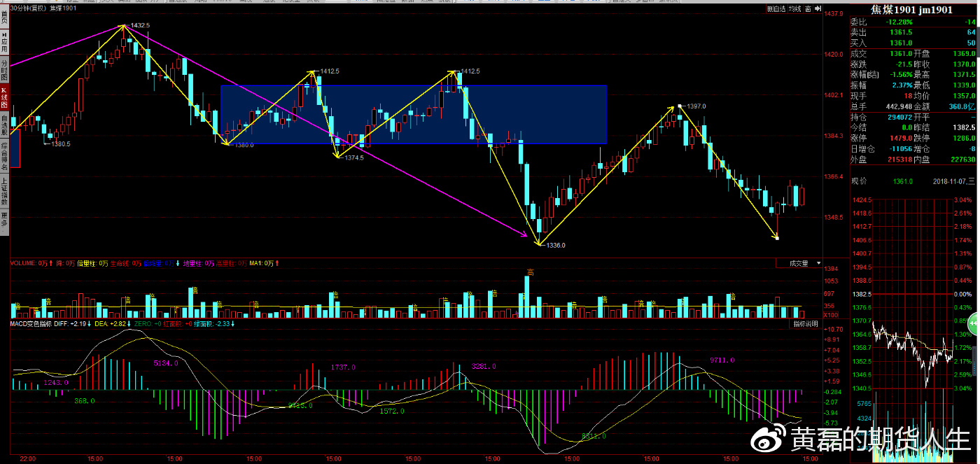The image size is (980, 464).
Task: Click the 窗 window button
Action: coord(807,9)
